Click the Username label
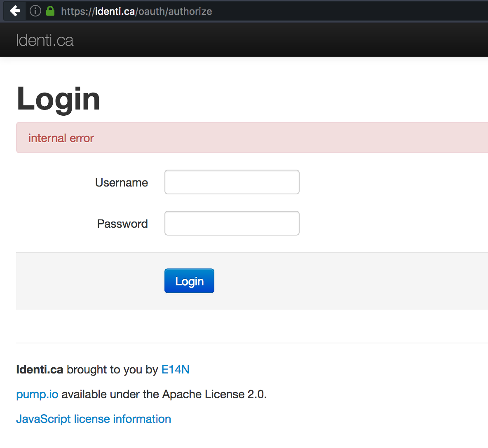This screenshot has width=488, height=448. pos(121,182)
